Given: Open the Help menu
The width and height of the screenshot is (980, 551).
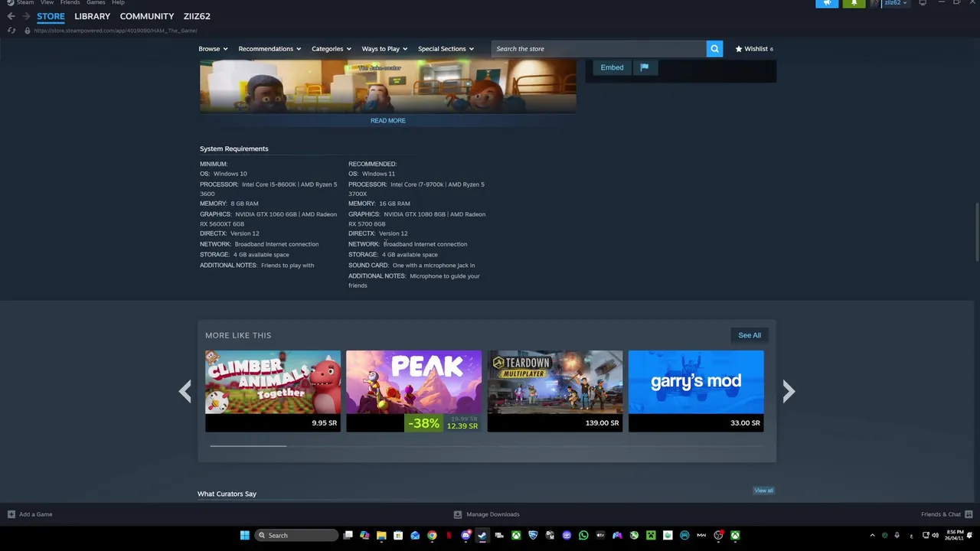Looking at the screenshot, I should point(118,2).
